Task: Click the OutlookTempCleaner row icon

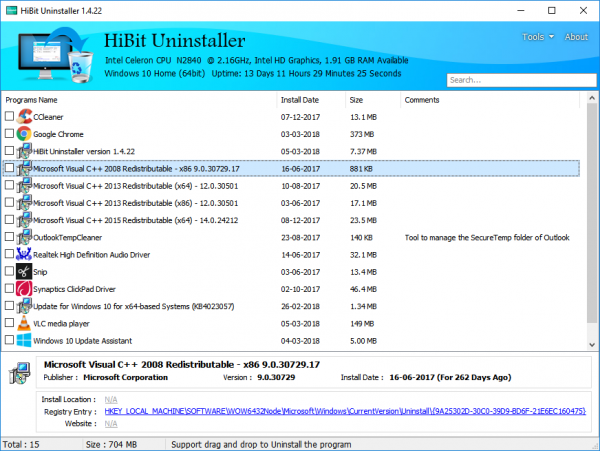Action: click(24, 237)
